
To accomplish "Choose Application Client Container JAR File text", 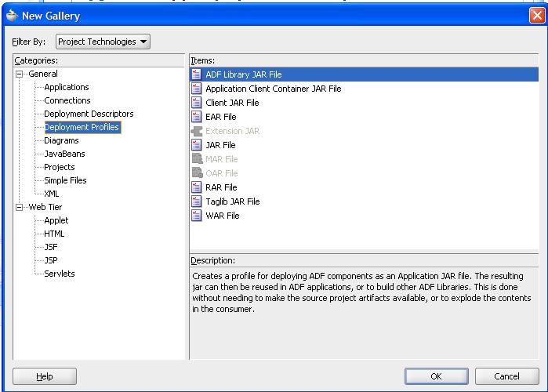I will 274,89.
